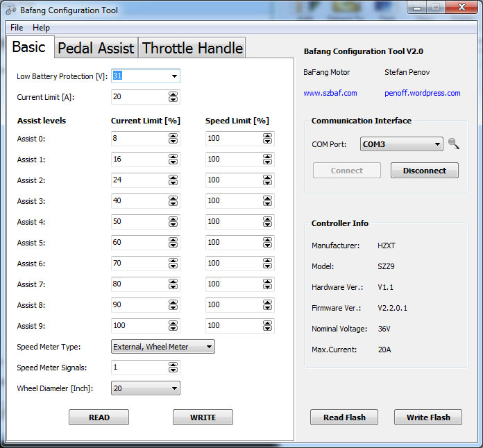Click the Write Flash button
483x448 pixels.
point(428,417)
